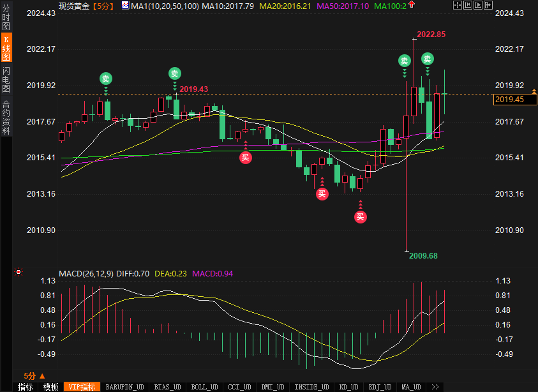Enable the KDJ_UD indicator
The height and width of the screenshot is (392, 538).
tap(380, 387)
